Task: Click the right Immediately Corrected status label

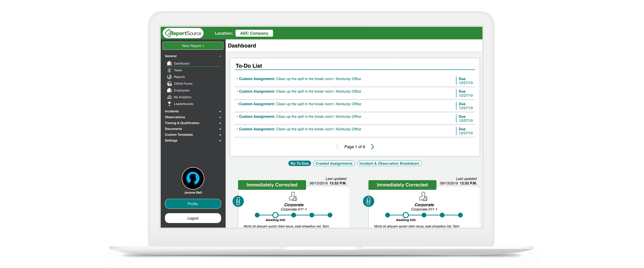Action: coord(402,185)
